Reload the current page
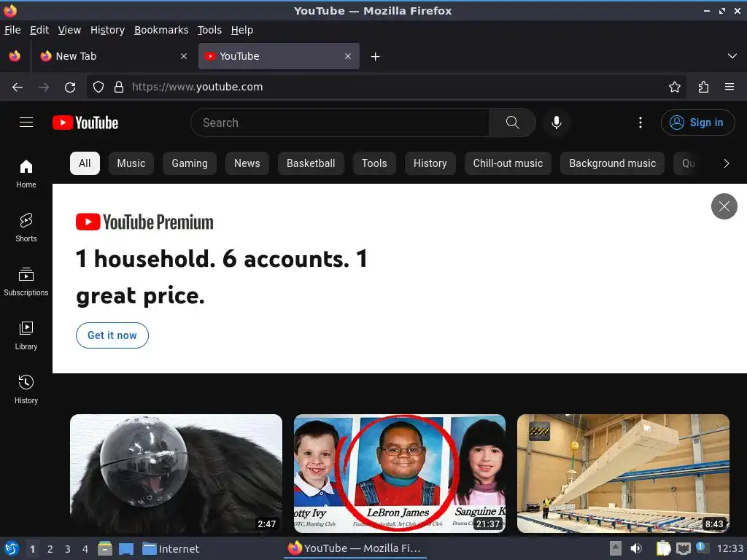 pos(70,87)
